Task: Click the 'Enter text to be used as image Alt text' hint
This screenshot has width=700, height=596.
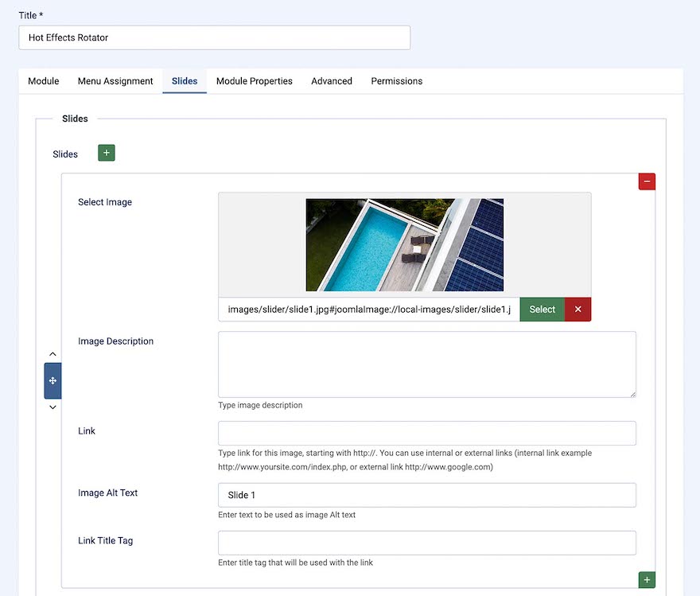Action: click(x=286, y=515)
